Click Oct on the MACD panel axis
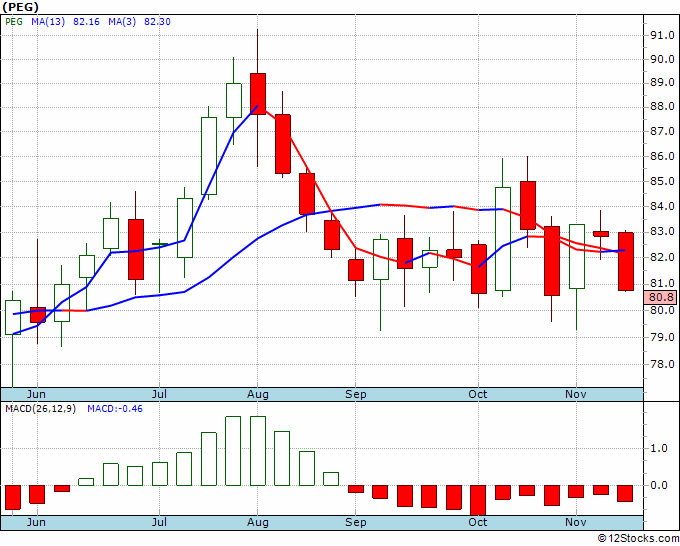680x546 pixels. 478,522
